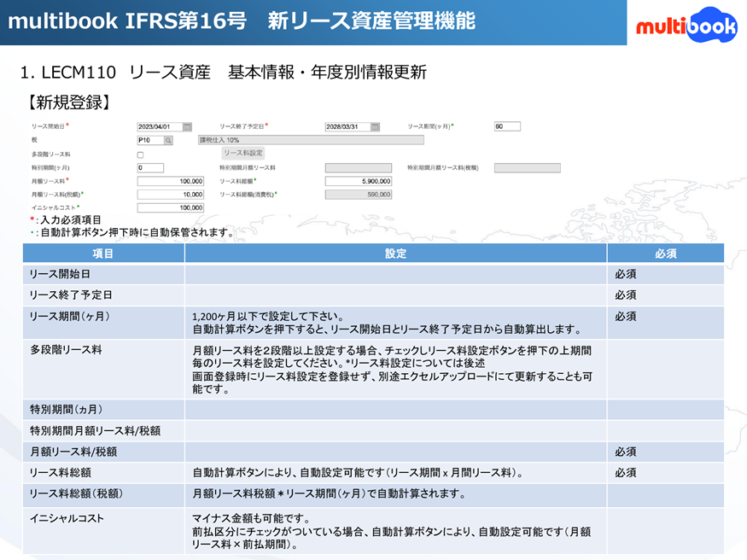Click 必須 in the リース終了予定日 row
The image size is (747, 560).
tap(626, 295)
